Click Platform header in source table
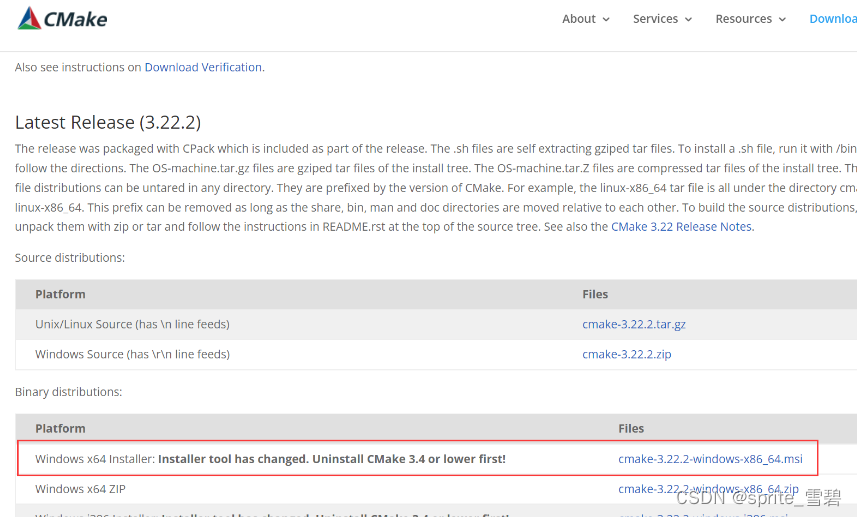 (60, 294)
